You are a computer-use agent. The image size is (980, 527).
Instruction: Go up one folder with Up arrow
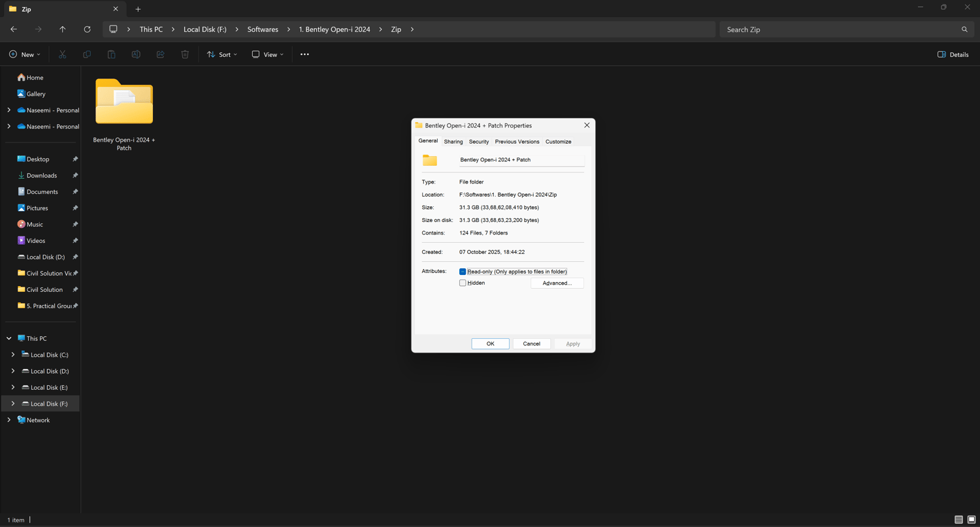click(63, 29)
